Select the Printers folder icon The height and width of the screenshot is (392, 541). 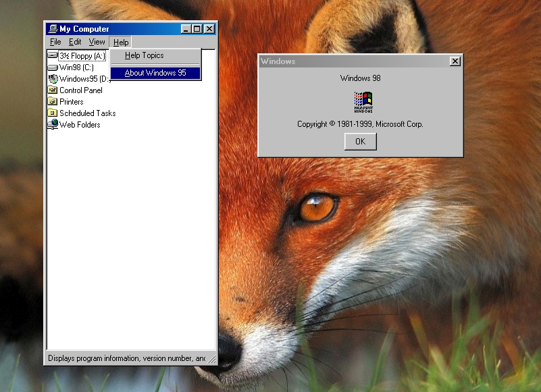click(53, 101)
